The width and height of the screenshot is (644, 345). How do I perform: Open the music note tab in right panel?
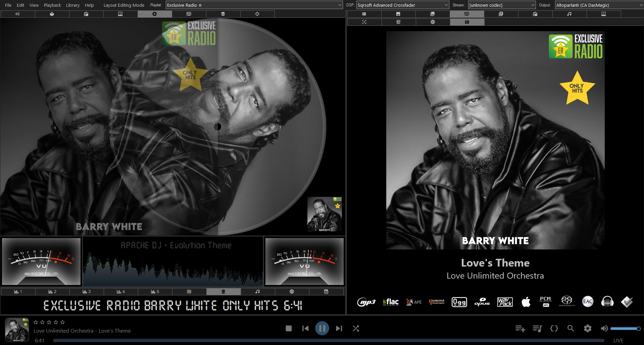click(x=569, y=14)
